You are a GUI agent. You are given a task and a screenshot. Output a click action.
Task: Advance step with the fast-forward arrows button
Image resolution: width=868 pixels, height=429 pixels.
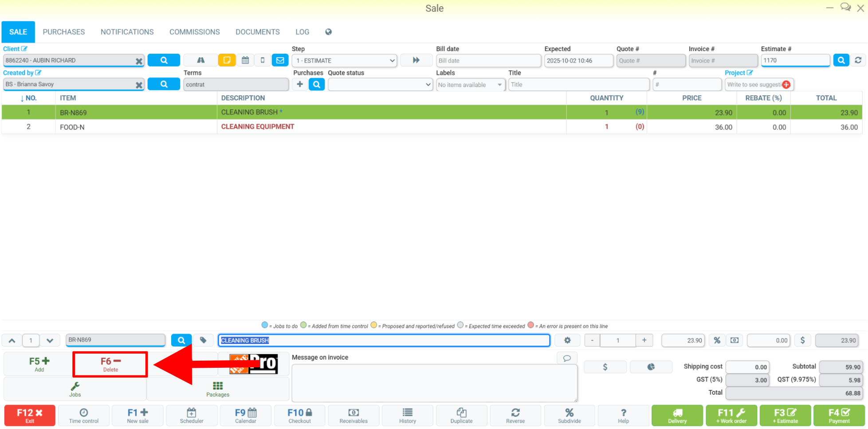pyautogui.click(x=416, y=60)
